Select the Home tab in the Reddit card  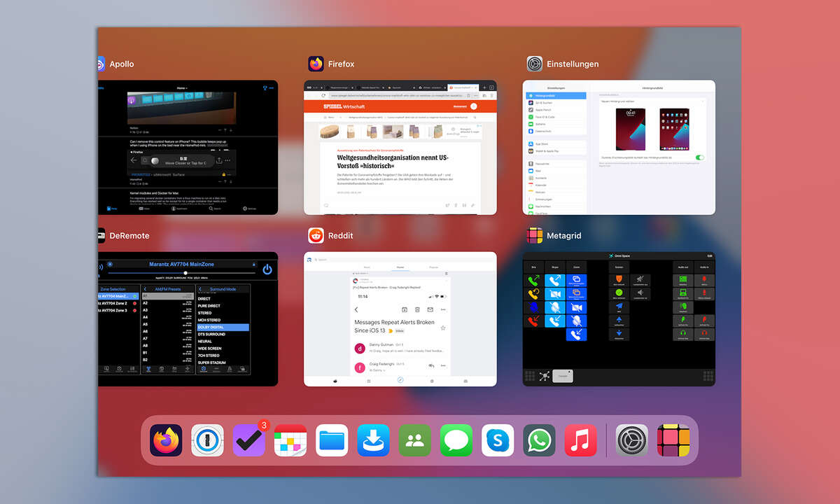tap(400, 267)
